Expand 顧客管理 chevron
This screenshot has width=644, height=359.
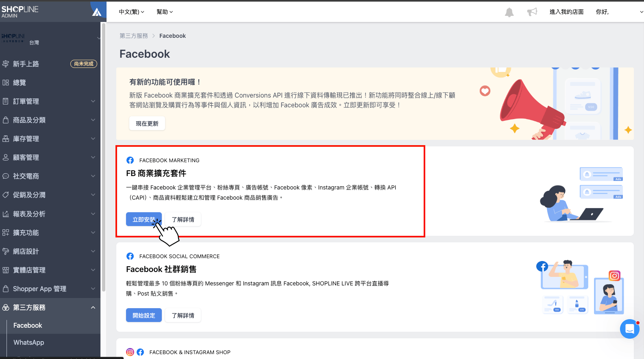point(93,157)
